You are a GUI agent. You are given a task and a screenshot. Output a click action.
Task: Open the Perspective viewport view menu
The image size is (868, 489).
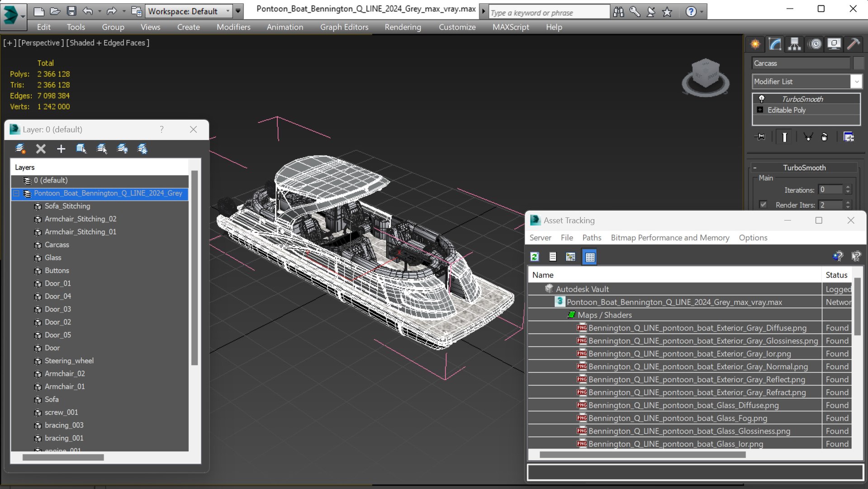(40, 43)
